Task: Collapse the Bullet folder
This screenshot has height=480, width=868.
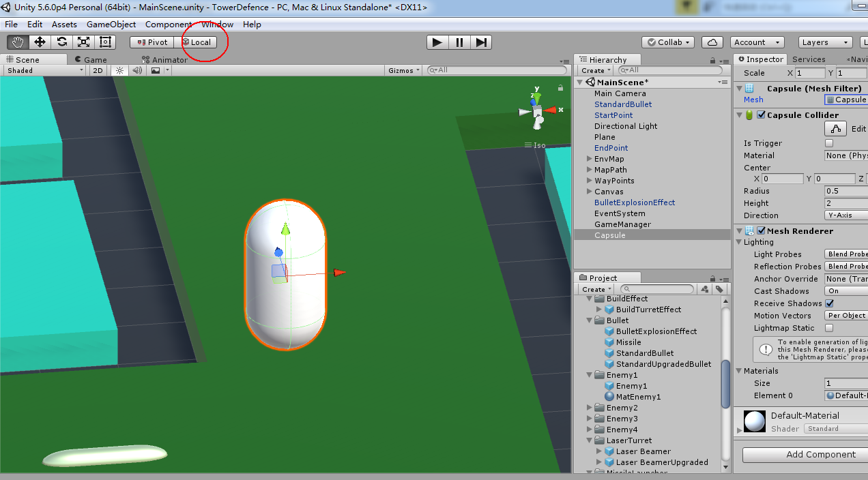Action: click(590, 320)
